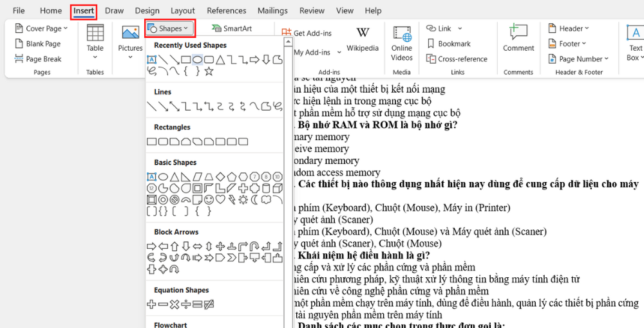Pick the highlighted oval in Recently Used Shapes
Screen dimensions: 644x328
[198, 60]
